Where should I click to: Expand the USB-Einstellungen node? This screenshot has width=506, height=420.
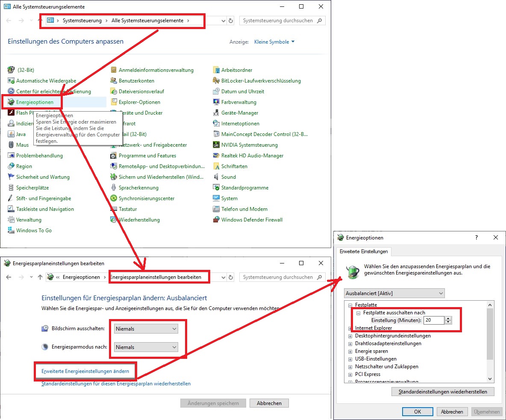pyautogui.click(x=350, y=359)
